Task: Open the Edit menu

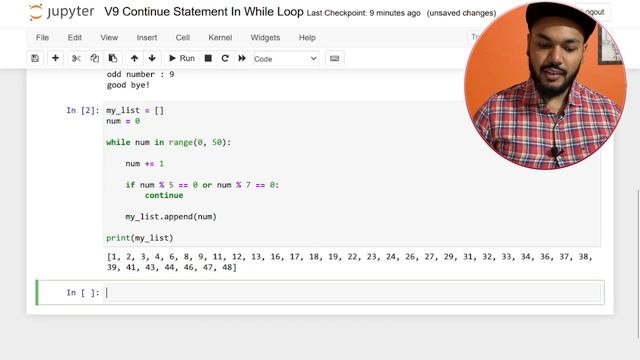Action: 75,38
